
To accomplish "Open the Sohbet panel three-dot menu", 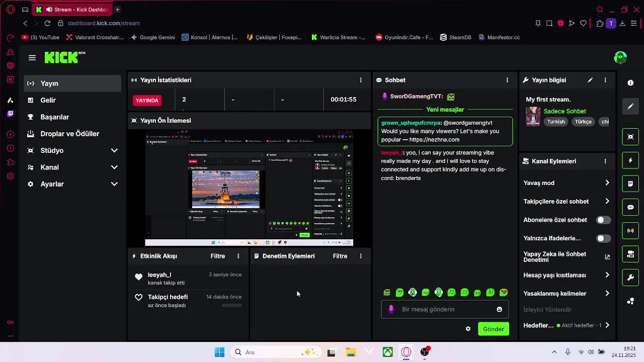I will coord(507,80).
